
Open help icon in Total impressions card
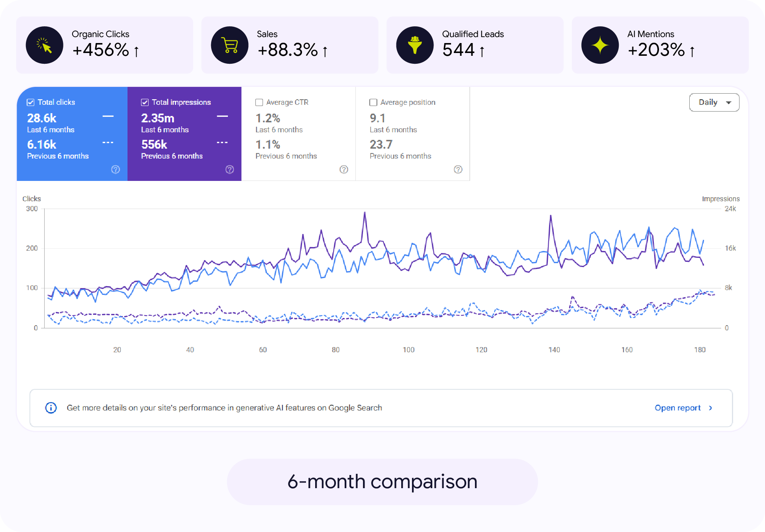(x=230, y=169)
